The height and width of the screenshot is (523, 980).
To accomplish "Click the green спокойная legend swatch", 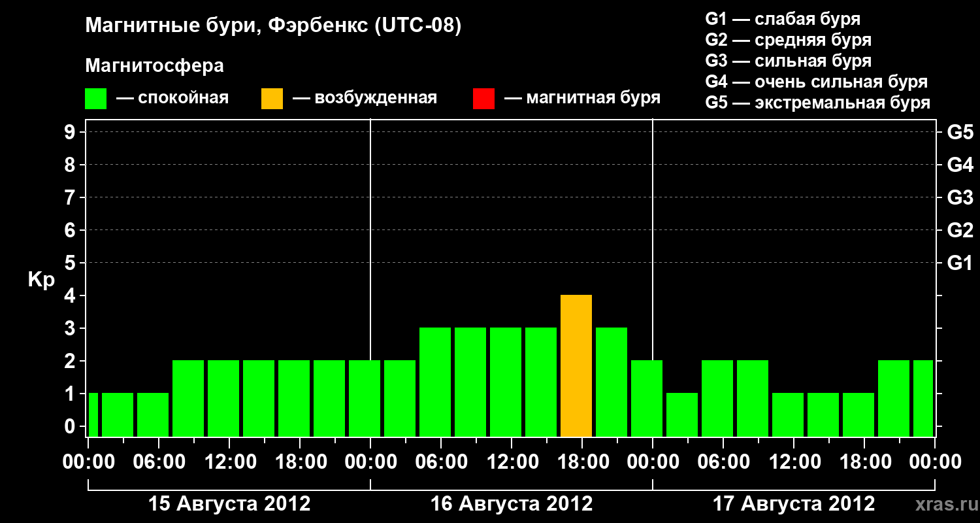I will click(96, 99).
